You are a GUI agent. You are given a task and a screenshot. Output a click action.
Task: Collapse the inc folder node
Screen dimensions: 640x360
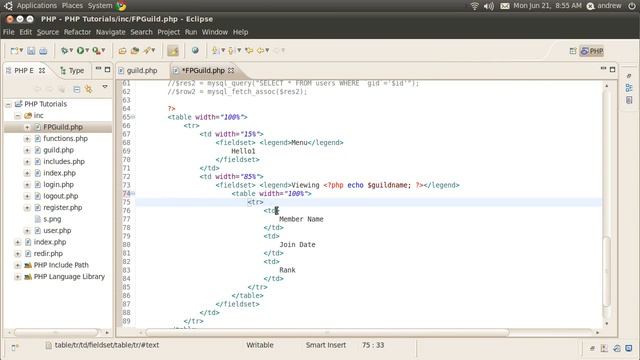tap(18, 116)
